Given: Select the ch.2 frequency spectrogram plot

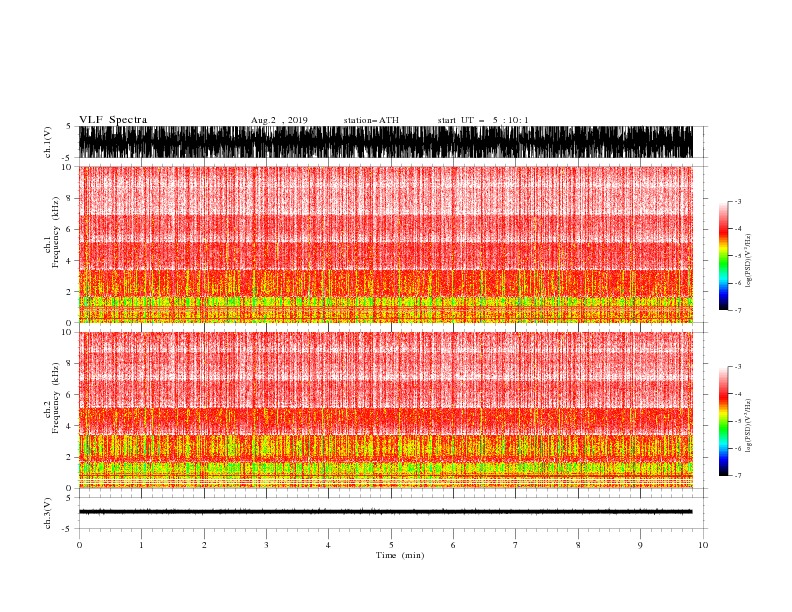Looking at the screenshot, I should (386, 410).
